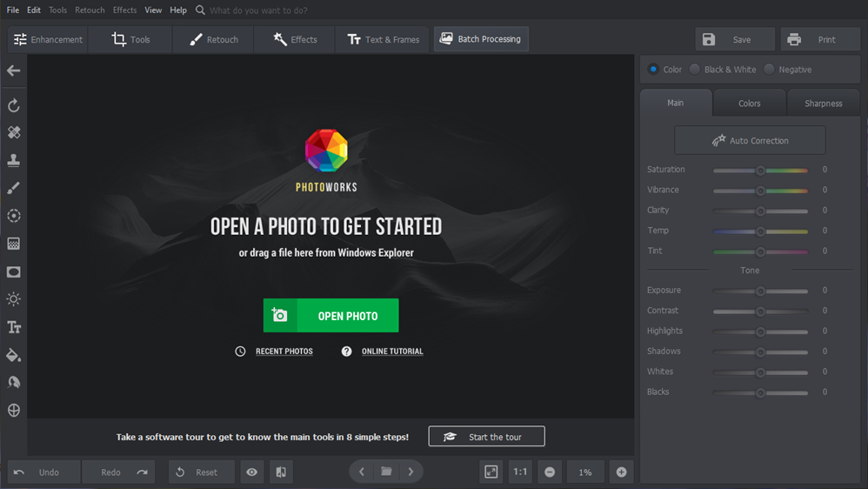
Task: Set zoom to 1:1 actual size
Action: point(520,472)
